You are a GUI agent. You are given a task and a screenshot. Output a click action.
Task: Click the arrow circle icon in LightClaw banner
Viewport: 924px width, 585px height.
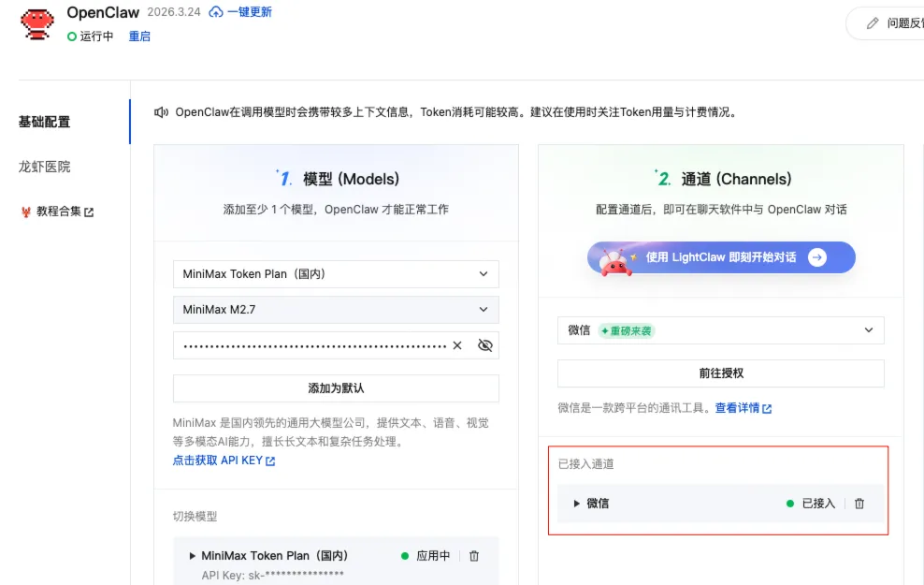[x=817, y=257]
